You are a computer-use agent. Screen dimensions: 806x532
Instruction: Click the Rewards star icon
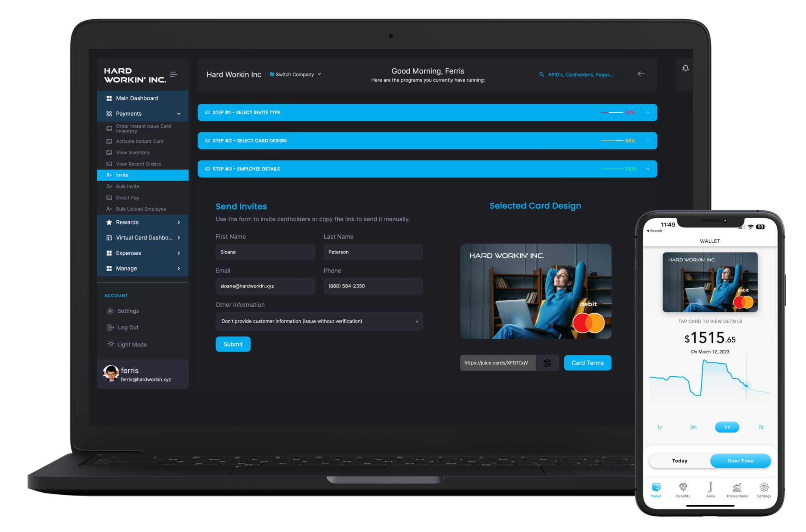coord(109,222)
